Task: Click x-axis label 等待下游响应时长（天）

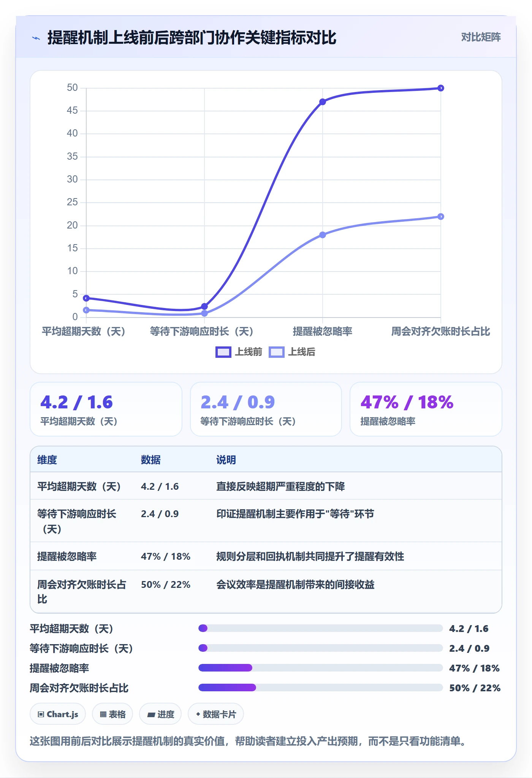Action: coord(201,331)
